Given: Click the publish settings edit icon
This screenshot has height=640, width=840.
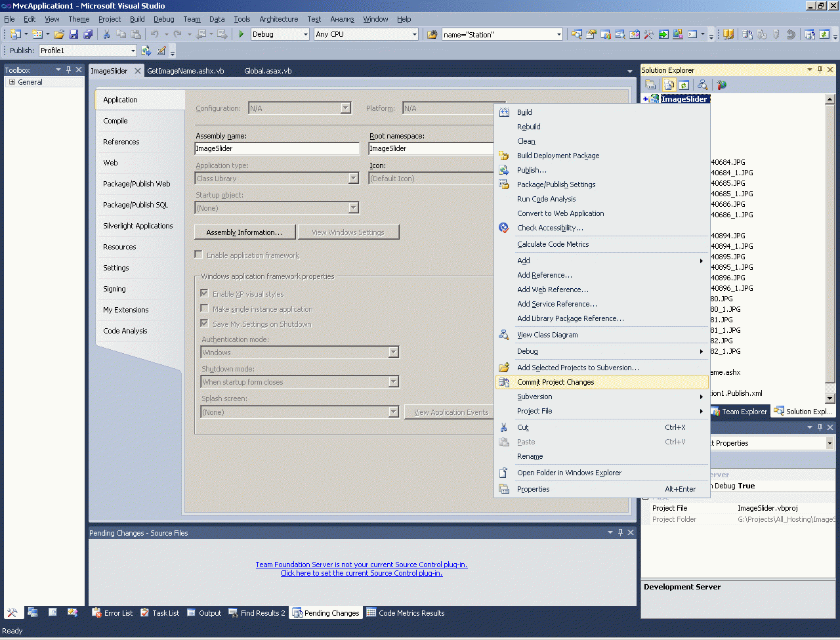Looking at the screenshot, I should 161,51.
